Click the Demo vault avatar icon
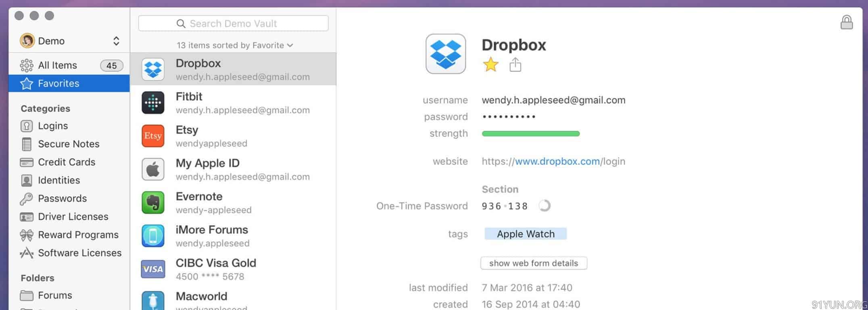Viewport: 868px width, 310px height. [x=27, y=41]
